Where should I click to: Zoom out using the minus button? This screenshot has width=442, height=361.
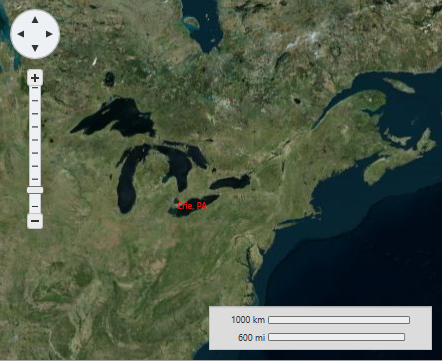pos(35,221)
